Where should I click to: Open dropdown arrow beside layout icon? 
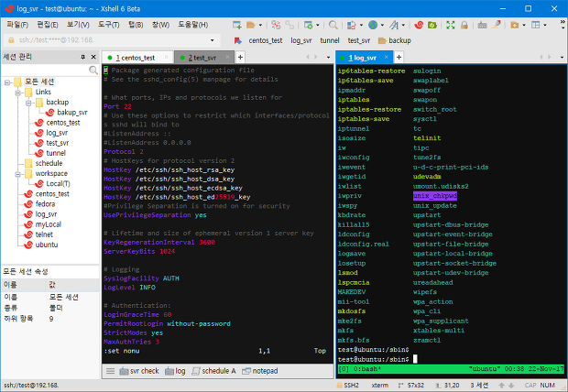tap(544, 25)
